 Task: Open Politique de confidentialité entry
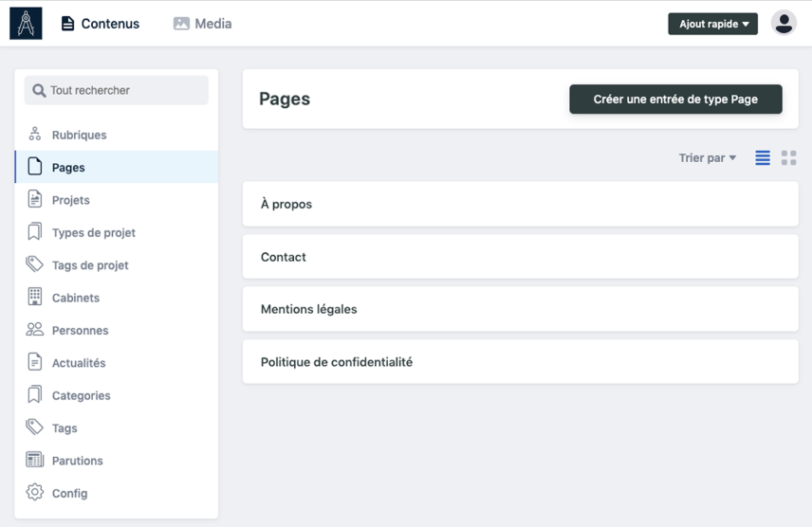[521, 362]
